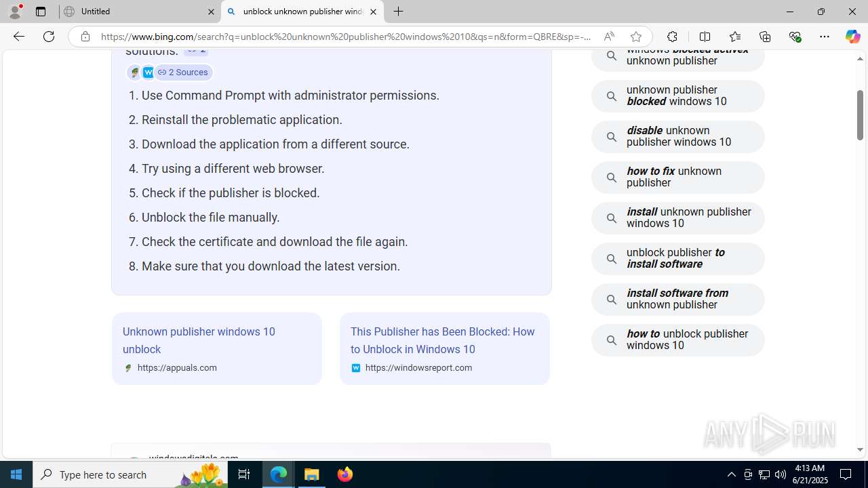The image size is (868, 488).
Task: Click text Reinstall the problematic application
Action: click(x=242, y=120)
